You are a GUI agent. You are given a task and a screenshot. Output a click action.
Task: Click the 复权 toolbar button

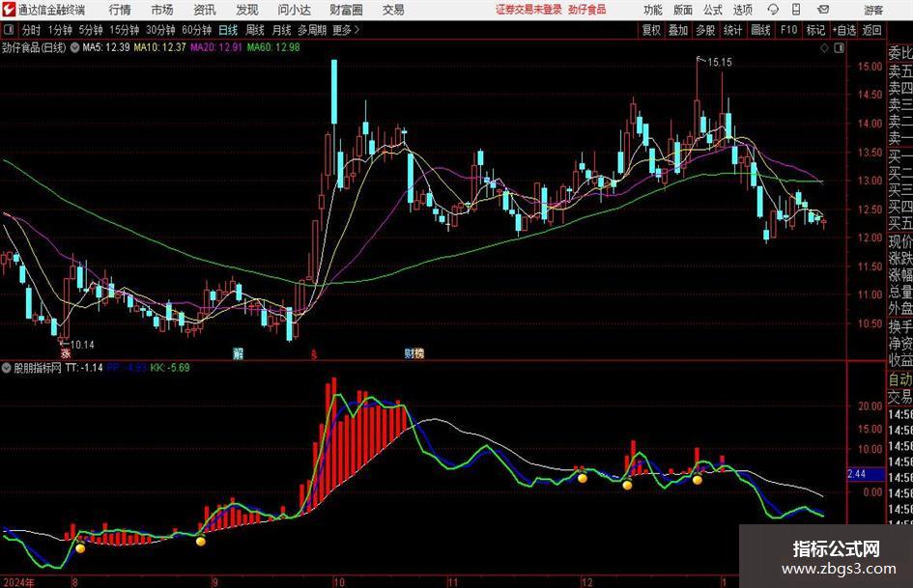point(651,30)
